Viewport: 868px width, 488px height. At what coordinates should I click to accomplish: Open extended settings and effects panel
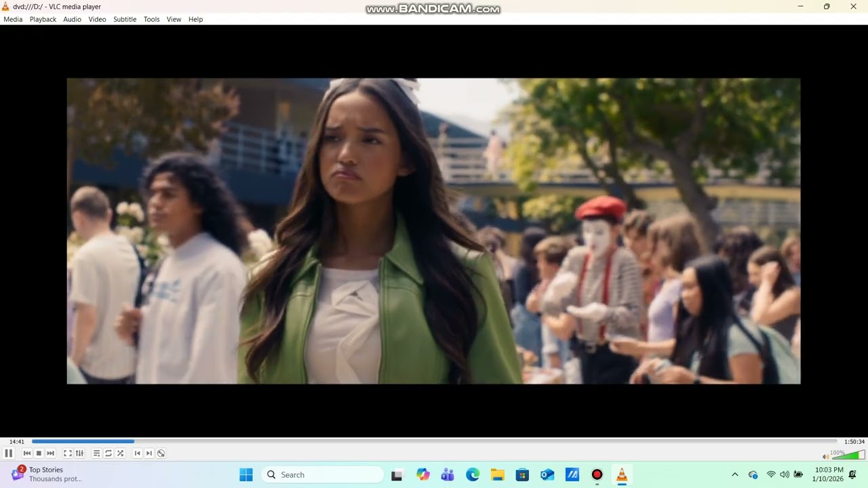(79, 453)
